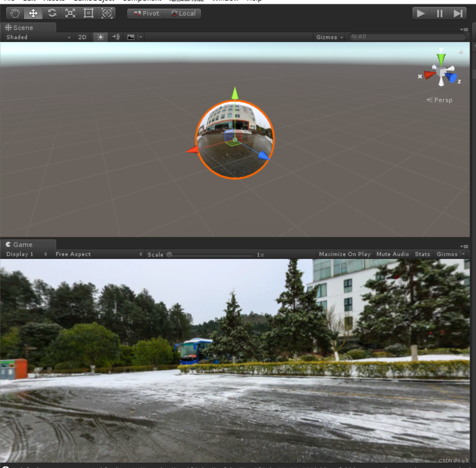Click the red X axis gizmo cone
Image resolution: width=476 pixels, height=468 pixels.
[x=430, y=75]
